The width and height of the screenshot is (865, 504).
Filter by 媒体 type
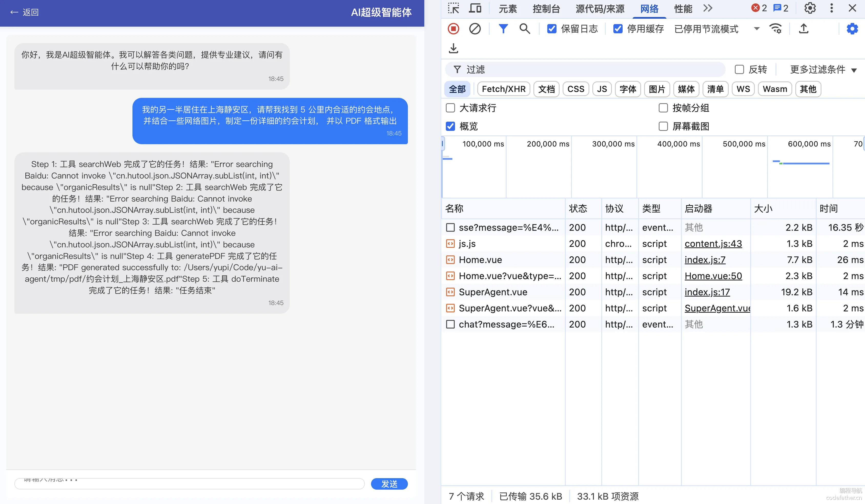(686, 89)
